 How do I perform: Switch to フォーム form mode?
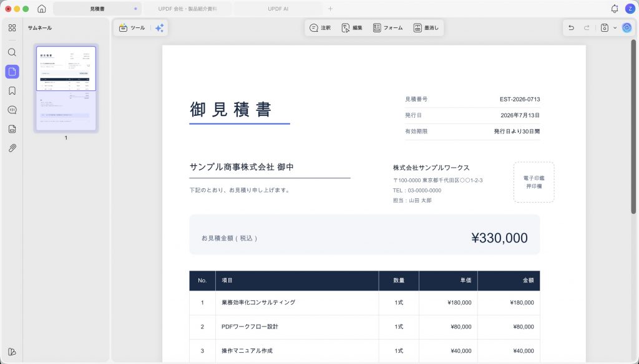click(388, 27)
